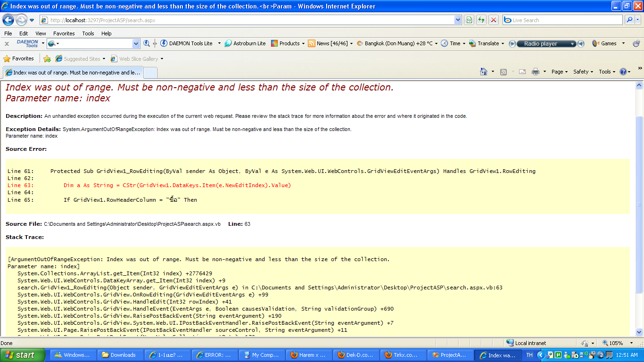Viewport: 644px width, 362px height.
Task: Click the Print icon
Action: (536, 72)
